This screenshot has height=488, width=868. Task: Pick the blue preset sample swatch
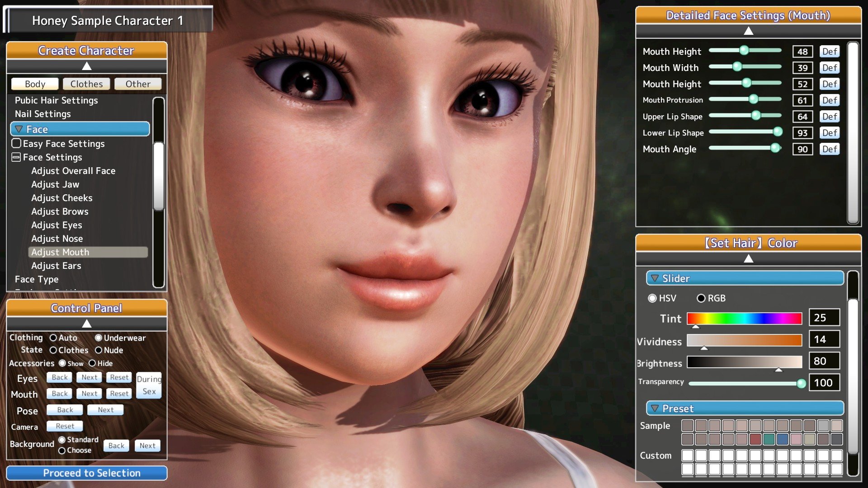point(782,439)
